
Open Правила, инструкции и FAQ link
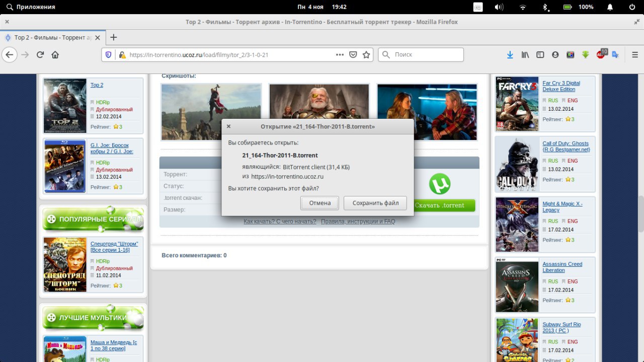[x=358, y=222]
